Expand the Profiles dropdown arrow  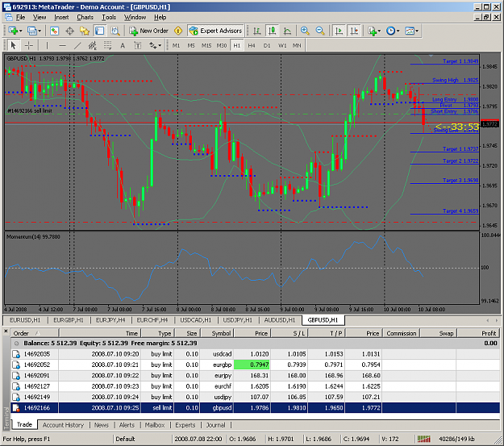coord(40,31)
